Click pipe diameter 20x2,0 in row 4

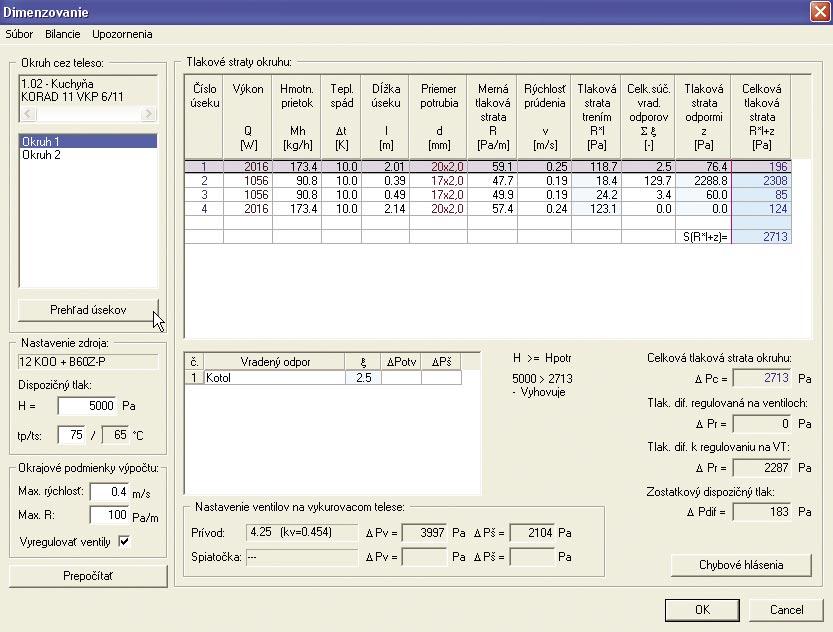(x=439, y=209)
